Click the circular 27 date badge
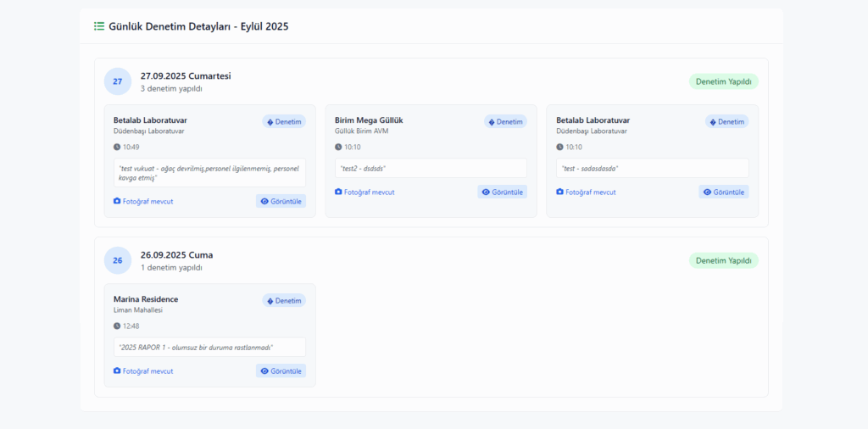 [118, 81]
